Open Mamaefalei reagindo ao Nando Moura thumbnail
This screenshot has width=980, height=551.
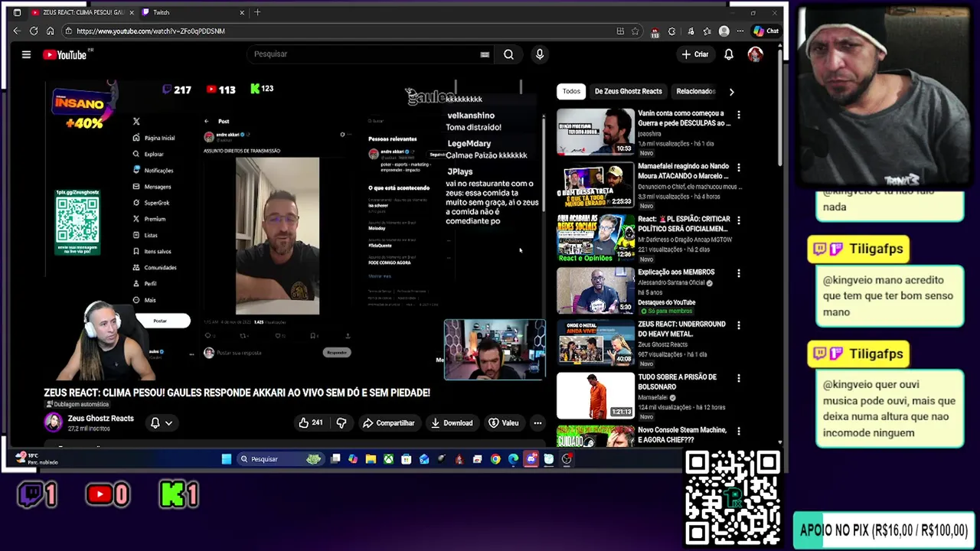tap(595, 184)
